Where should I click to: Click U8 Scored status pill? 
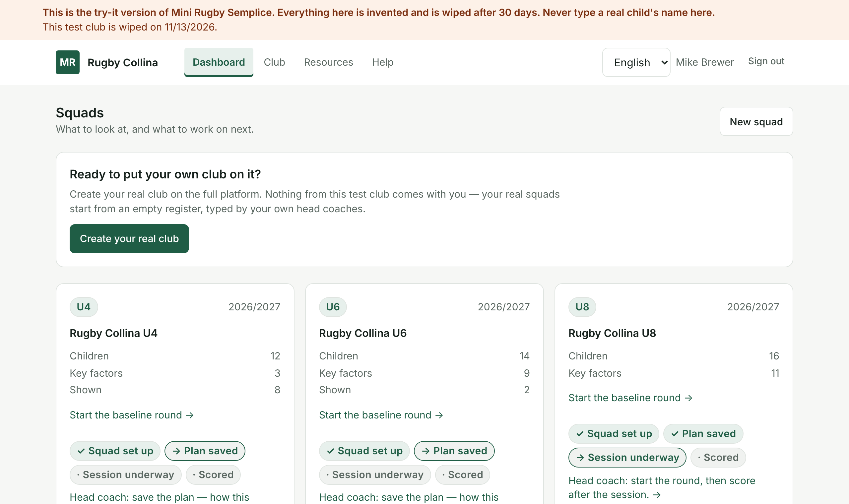coord(718,457)
